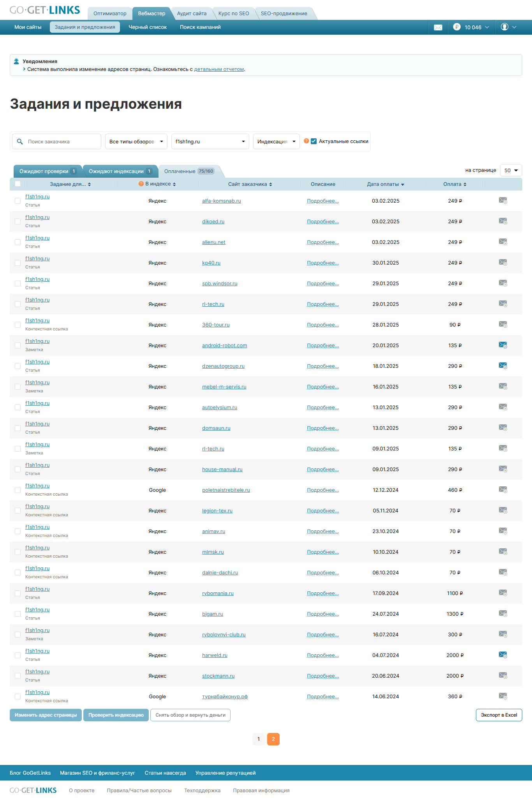The image size is (532, 800).
Task: Expand the profile menu chevron
Action: coord(514,27)
